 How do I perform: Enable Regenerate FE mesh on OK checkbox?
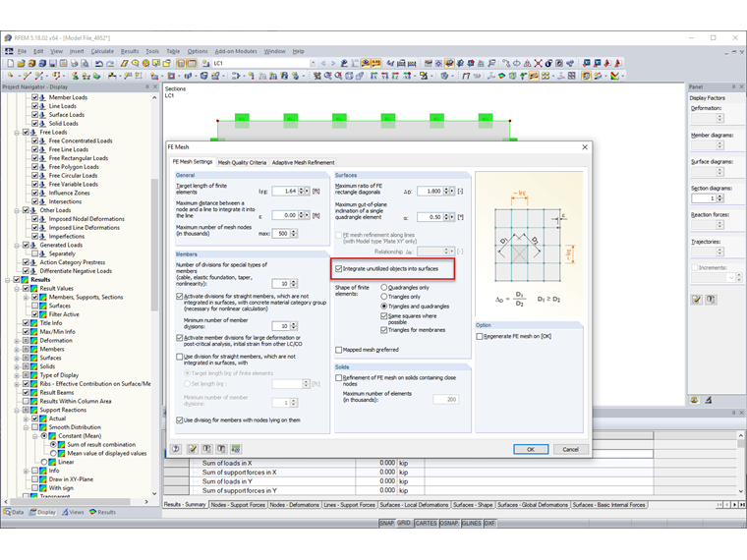[x=480, y=337]
